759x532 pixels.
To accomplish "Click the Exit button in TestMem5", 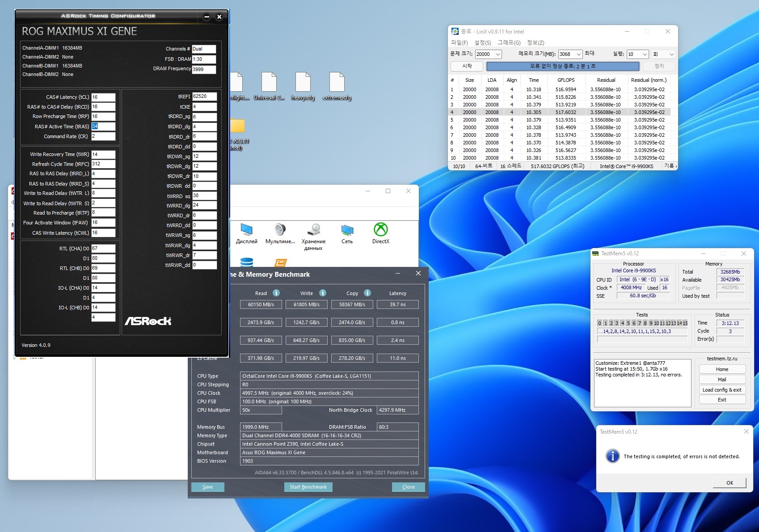I will pos(722,400).
